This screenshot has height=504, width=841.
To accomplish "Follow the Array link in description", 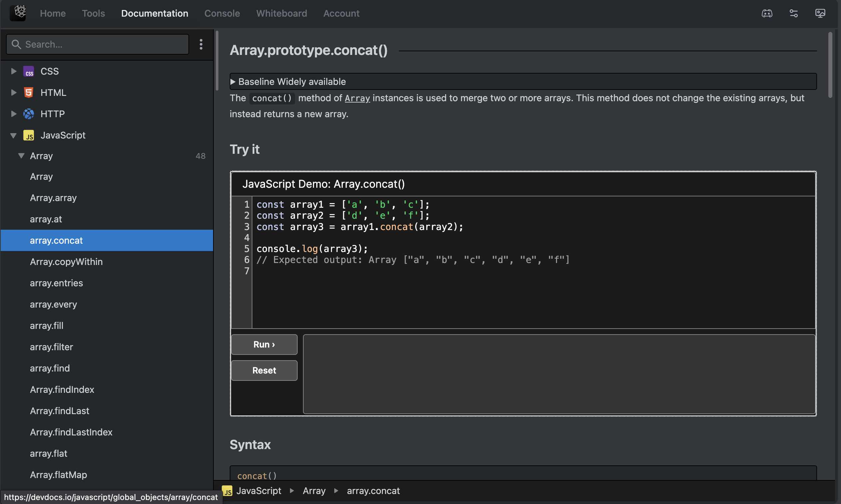I will point(357,98).
